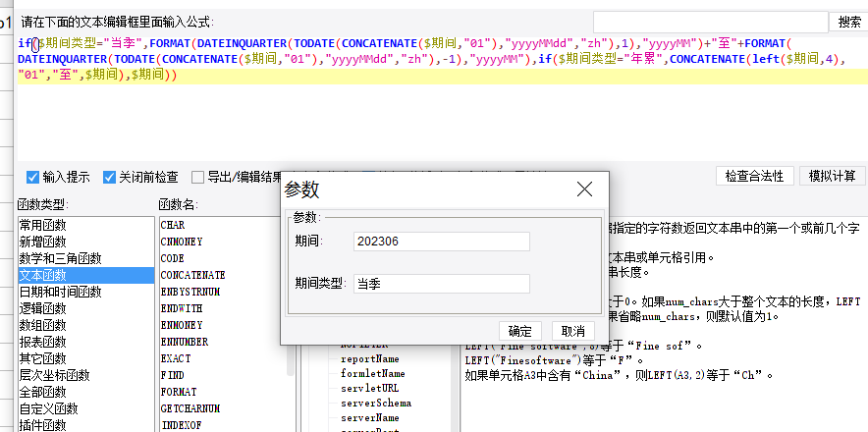868x432 pixels.
Task: Click 确定 in the 参数 dialog
Action: point(519,331)
